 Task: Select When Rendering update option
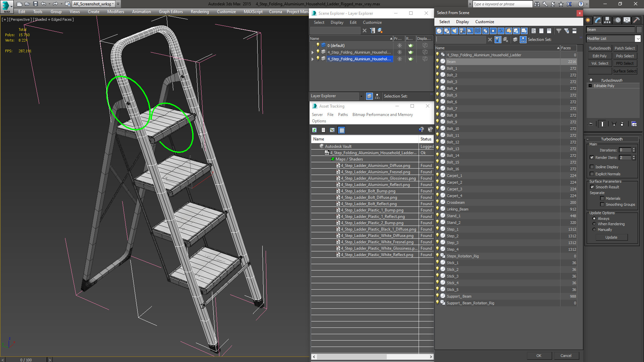[594, 224]
